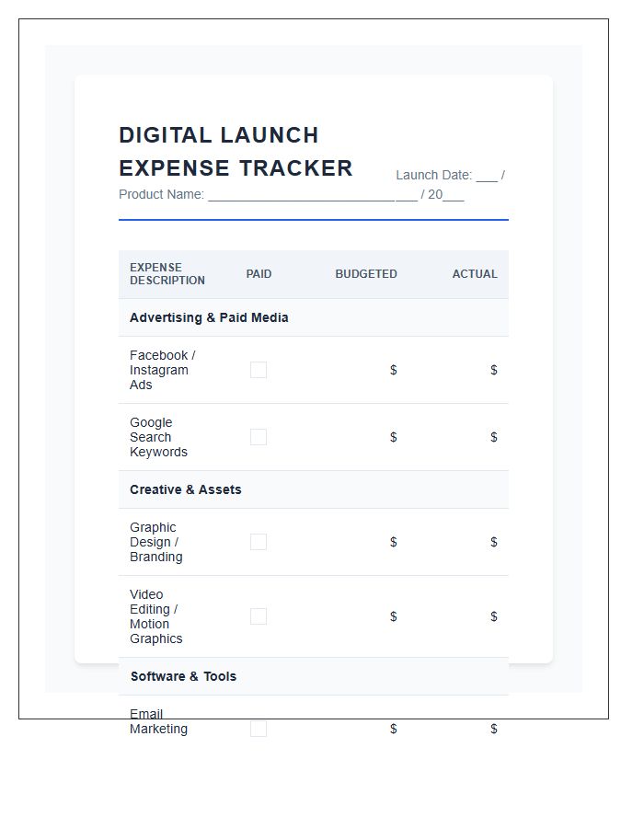Check Paid box for Video Editing / Motion Graphics
The image size is (644, 828).
(x=259, y=616)
